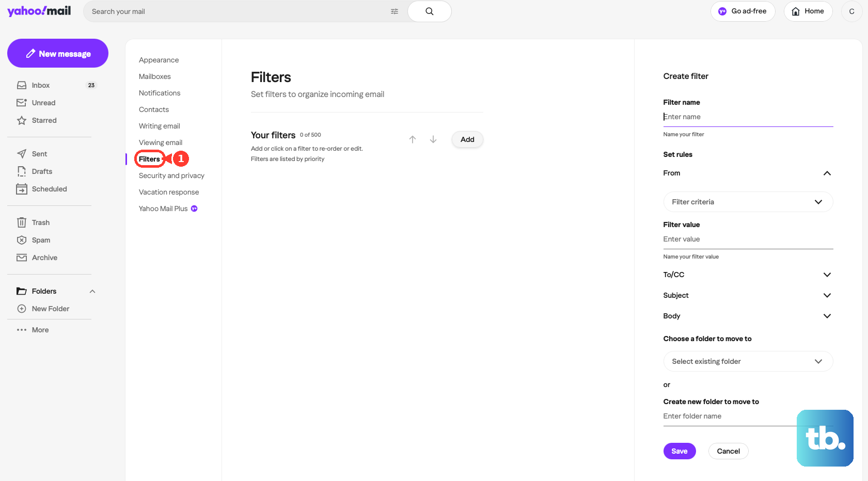Open the account profile avatar C
This screenshot has width=868, height=481.
(851, 11)
